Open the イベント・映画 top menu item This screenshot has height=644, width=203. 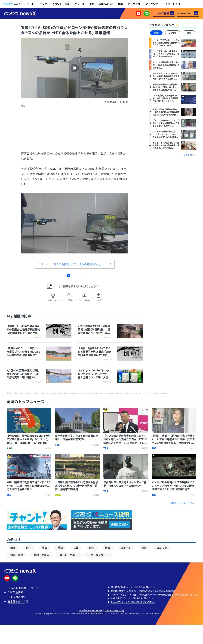point(61,4)
